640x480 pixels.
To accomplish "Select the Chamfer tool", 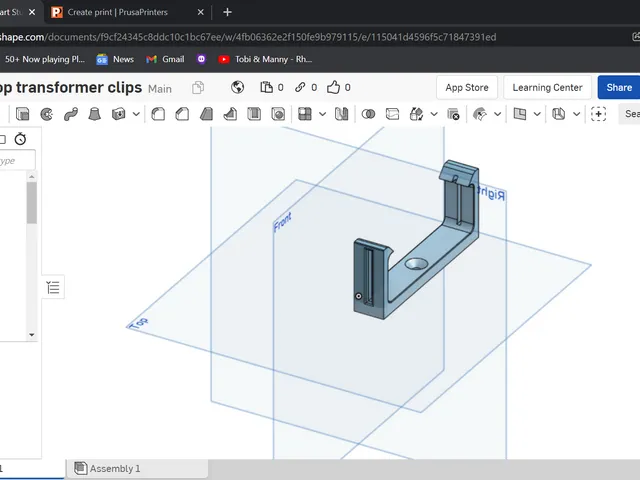I will [x=182, y=114].
